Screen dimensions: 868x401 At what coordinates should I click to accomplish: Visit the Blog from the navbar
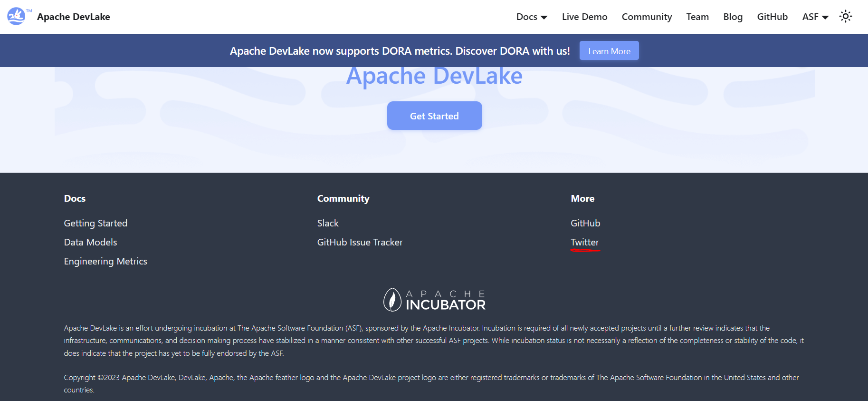[733, 17]
